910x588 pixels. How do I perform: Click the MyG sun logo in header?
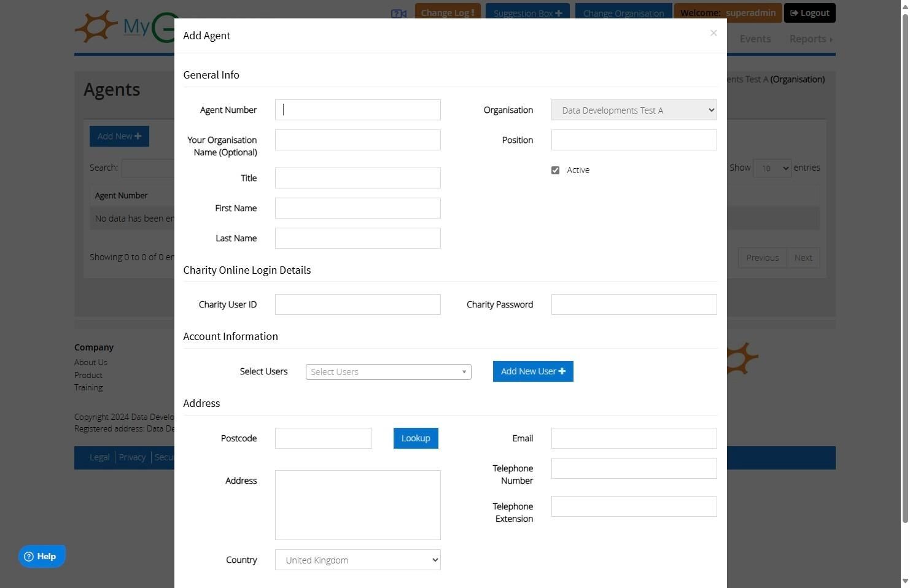[x=96, y=26]
